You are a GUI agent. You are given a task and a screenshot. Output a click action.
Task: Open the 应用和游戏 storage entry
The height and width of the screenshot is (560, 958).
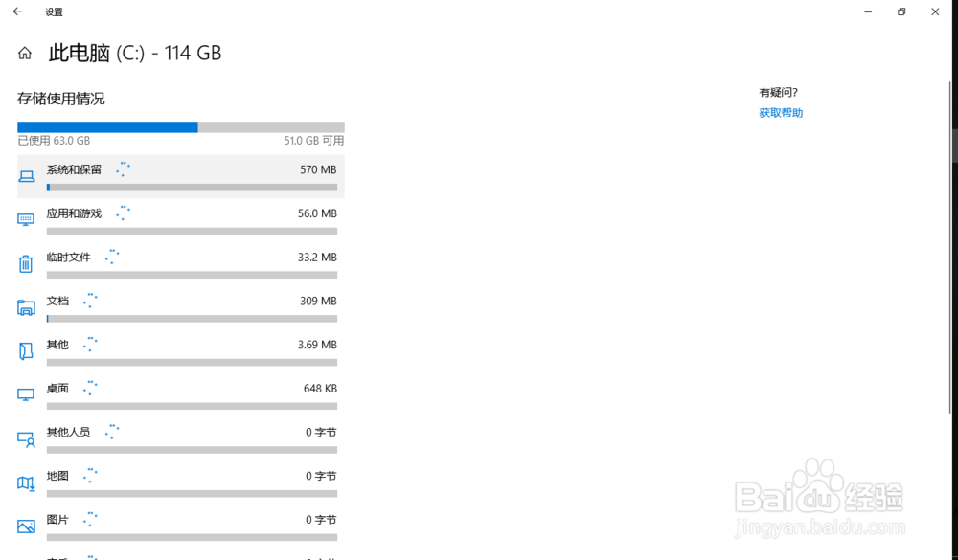[74, 213]
